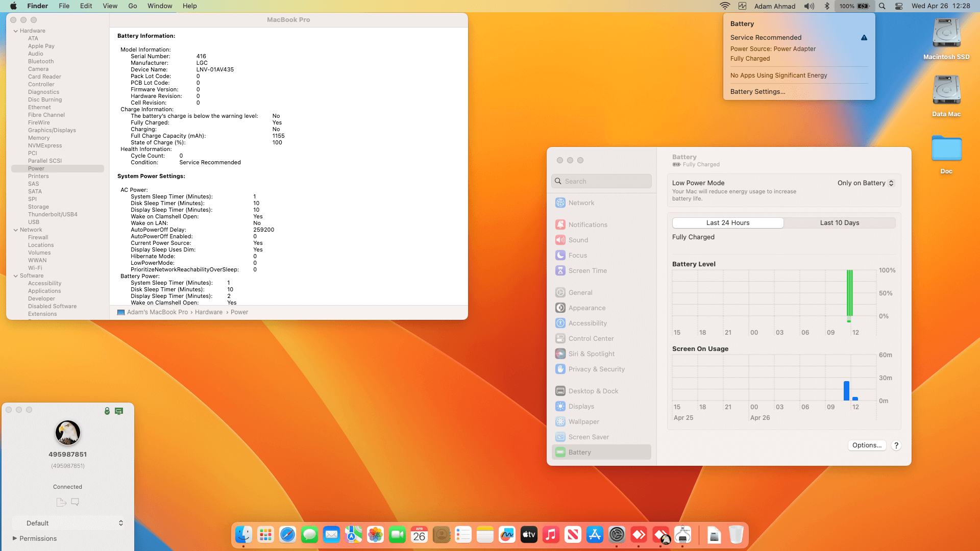Open Displays settings in the sidebar
Screen dimensions: 980x551
[x=601, y=406]
